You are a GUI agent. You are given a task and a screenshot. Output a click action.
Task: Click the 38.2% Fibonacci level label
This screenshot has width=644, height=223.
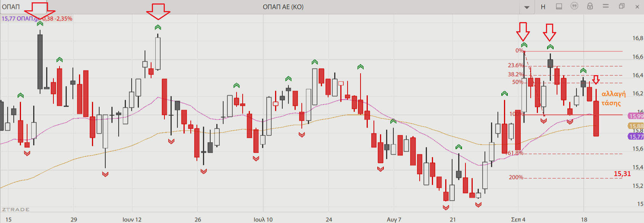coord(515,74)
